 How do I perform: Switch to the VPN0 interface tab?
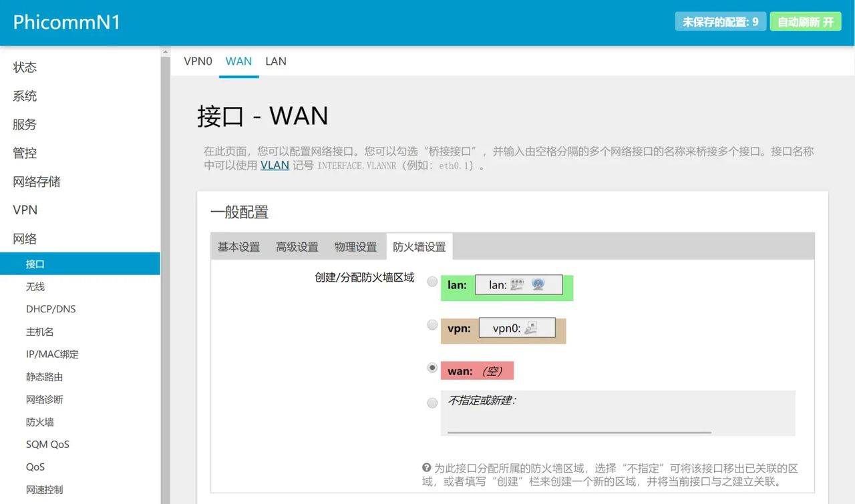[x=198, y=61]
